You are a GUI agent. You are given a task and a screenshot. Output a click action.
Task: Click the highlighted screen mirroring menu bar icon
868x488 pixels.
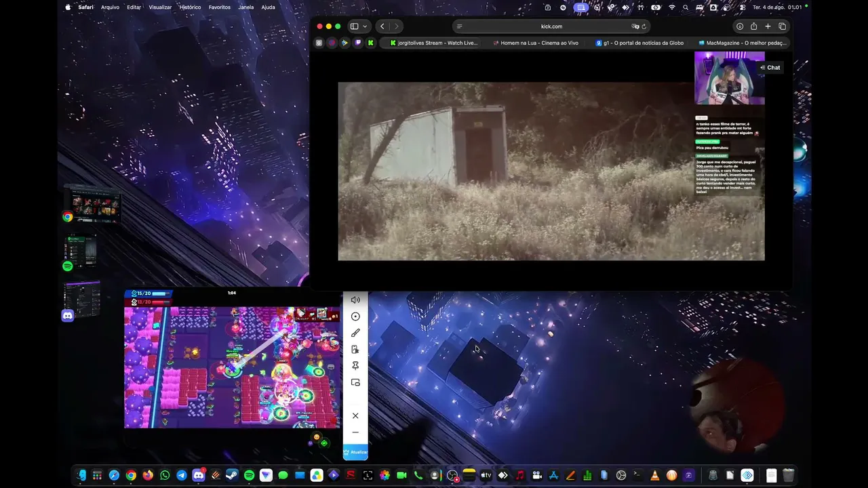coord(580,7)
